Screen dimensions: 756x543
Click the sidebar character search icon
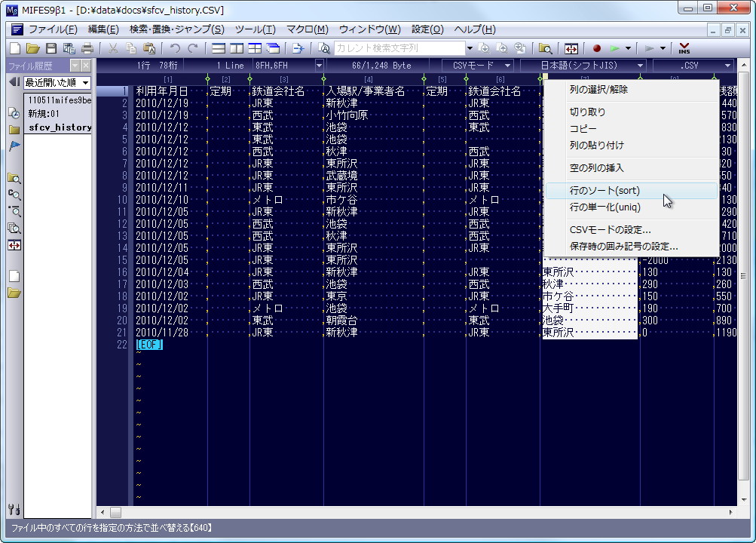(x=14, y=195)
